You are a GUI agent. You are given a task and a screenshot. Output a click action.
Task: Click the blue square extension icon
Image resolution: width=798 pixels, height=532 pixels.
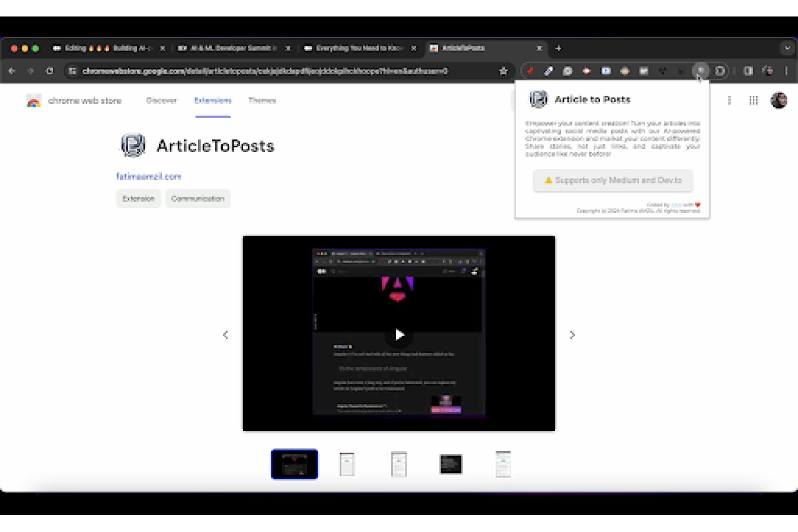pos(606,71)
